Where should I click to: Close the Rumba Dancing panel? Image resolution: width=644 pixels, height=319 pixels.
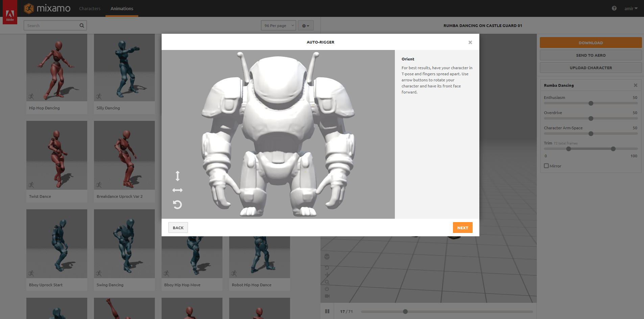[636, 85]
